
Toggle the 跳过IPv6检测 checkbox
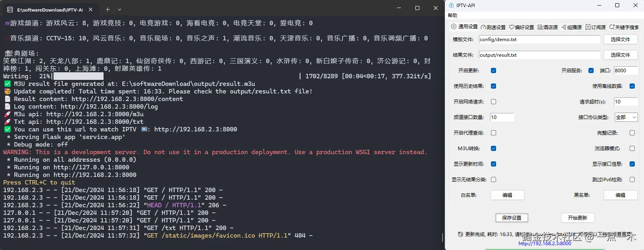pyautogui.click(x=632, y=179)
